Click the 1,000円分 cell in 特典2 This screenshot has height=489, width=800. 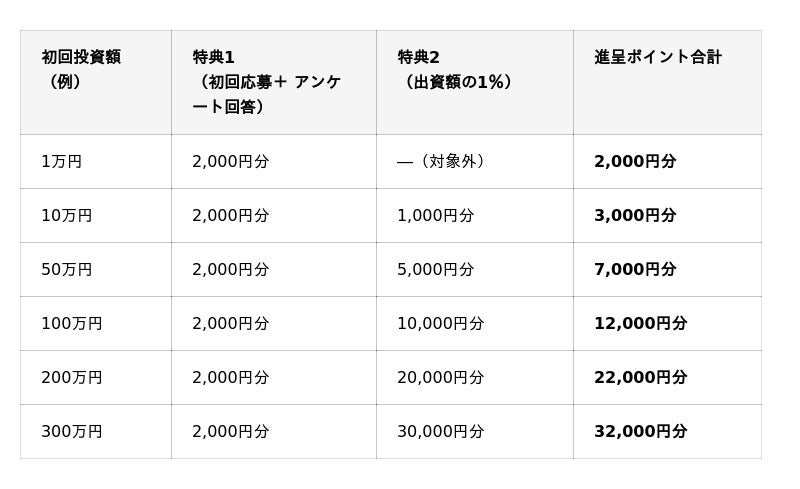point(475,215)
